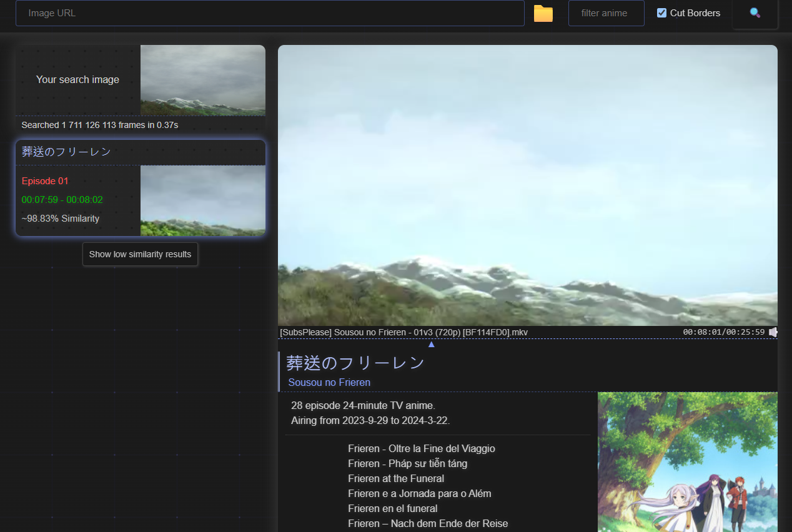This screenshot has height=532, width=792.
Task: Toggle the Cut Borders checkbox
Action: click(x=662, y=13)
